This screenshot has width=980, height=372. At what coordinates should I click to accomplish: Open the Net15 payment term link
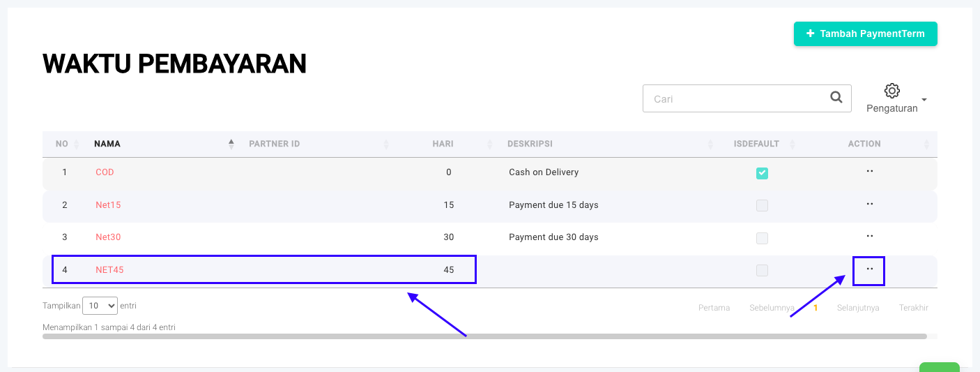pyautogui.click(x=108, y=205)
